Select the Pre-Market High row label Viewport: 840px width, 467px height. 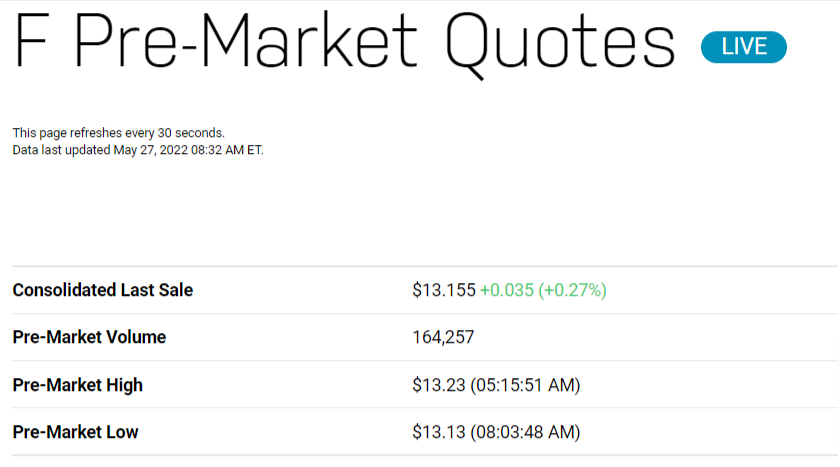(x=78, y=385)
